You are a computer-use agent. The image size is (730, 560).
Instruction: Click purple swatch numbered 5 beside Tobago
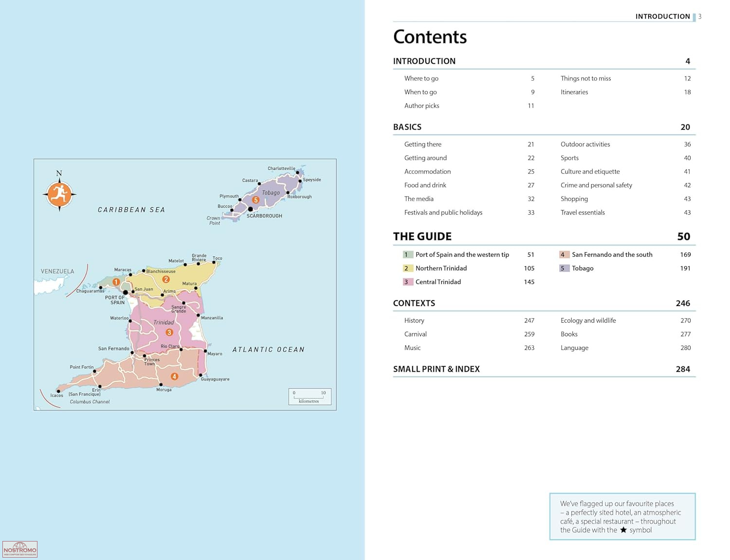(x=564, y=268)
